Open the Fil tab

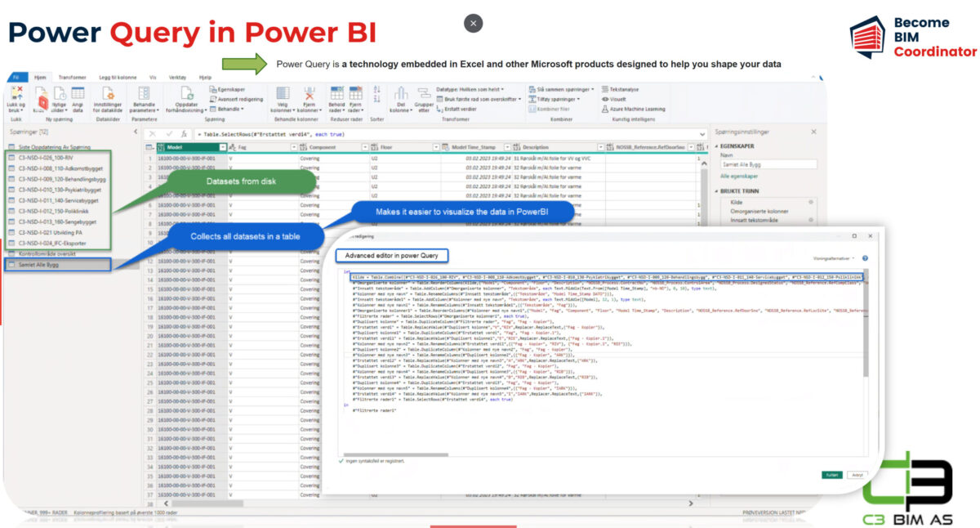[x=16, y=77]
